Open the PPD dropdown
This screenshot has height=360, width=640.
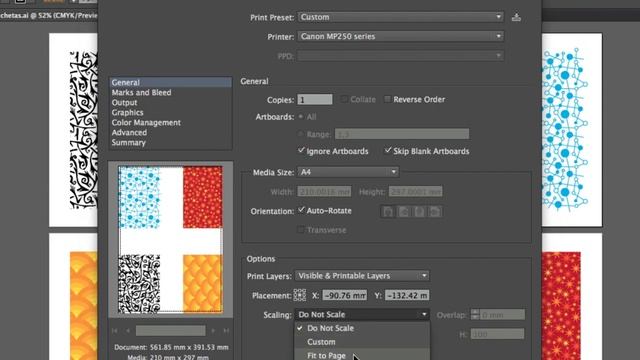[x=400, y=56]
